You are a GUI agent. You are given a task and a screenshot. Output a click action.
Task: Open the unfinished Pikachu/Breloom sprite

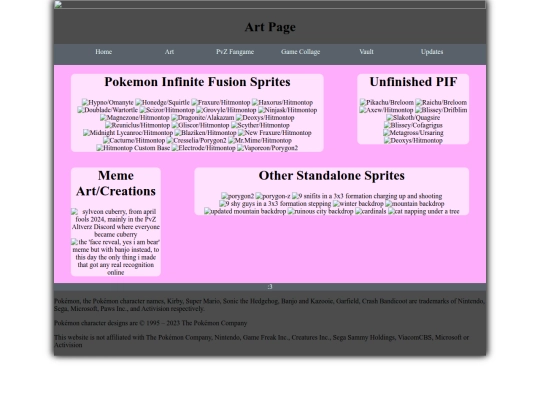click(387, 102)
